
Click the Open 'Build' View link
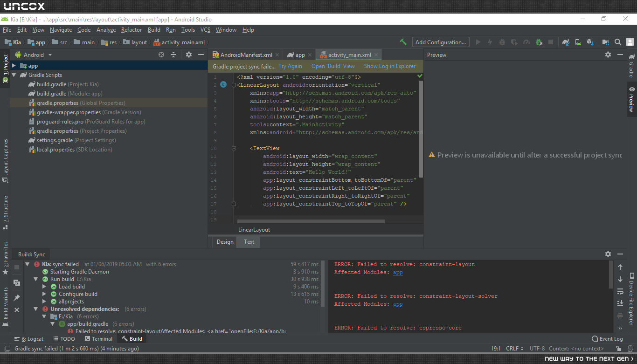[333, 66]
